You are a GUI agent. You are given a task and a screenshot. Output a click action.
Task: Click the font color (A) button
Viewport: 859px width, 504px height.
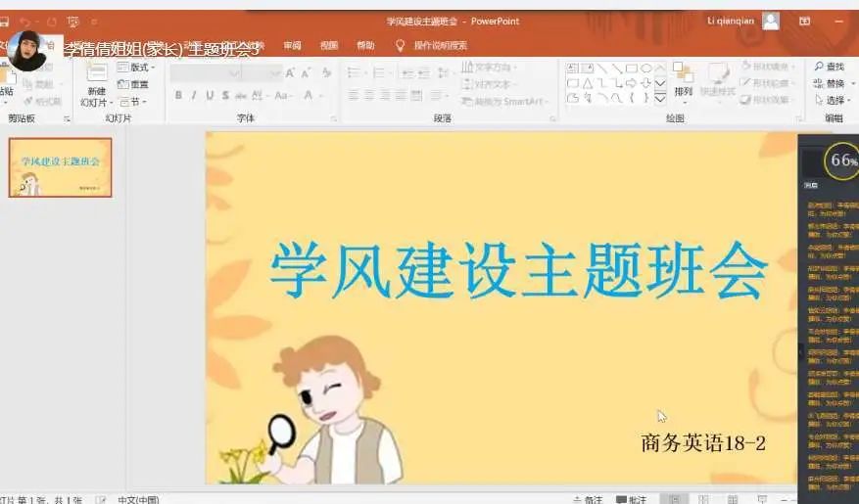[x=309, y=95]
